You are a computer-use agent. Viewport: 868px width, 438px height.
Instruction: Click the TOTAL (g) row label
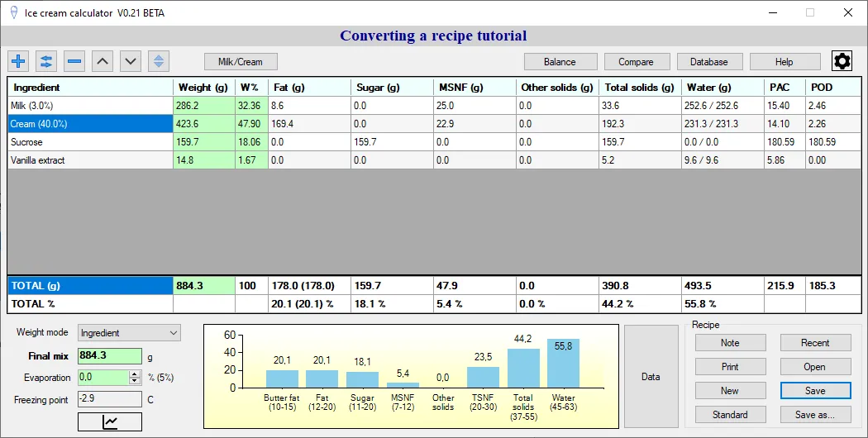(90, 286)
